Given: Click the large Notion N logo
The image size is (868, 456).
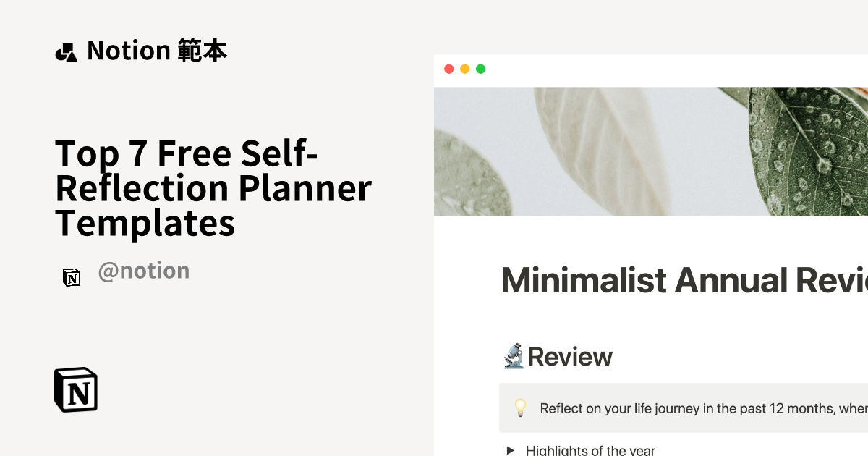Looking at the screenshot, I should pos(75,389).
